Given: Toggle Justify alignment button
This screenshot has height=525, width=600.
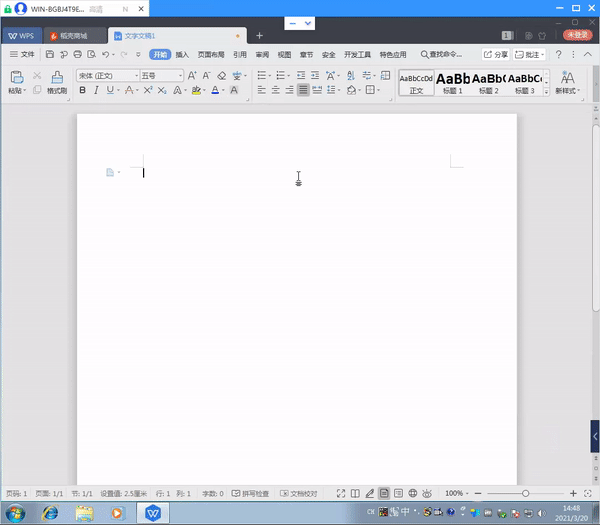Looking at the screenshot, I should pyautogui.click(x=303, y=90).
